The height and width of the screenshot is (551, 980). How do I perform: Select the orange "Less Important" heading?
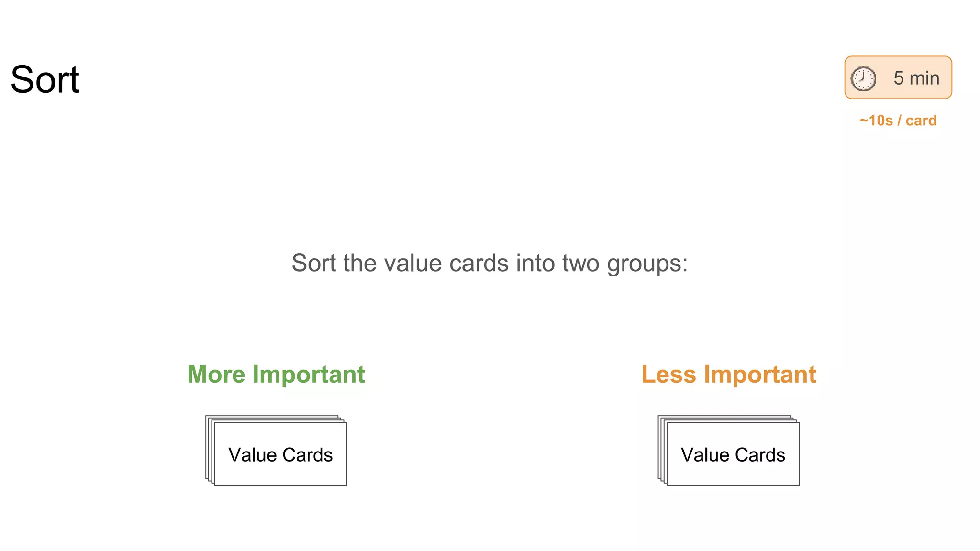[x=729, y=375]
